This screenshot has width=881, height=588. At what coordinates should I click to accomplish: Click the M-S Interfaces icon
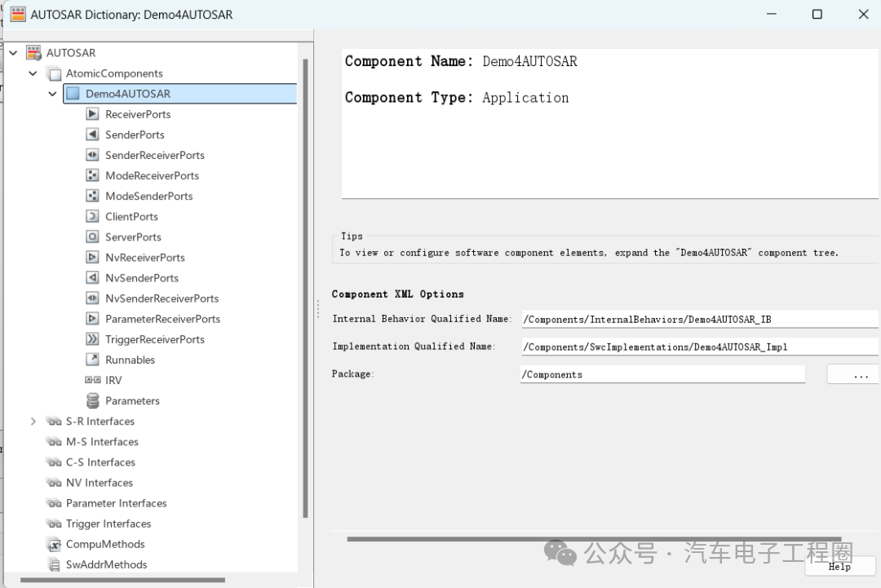(x=54, y=442)
